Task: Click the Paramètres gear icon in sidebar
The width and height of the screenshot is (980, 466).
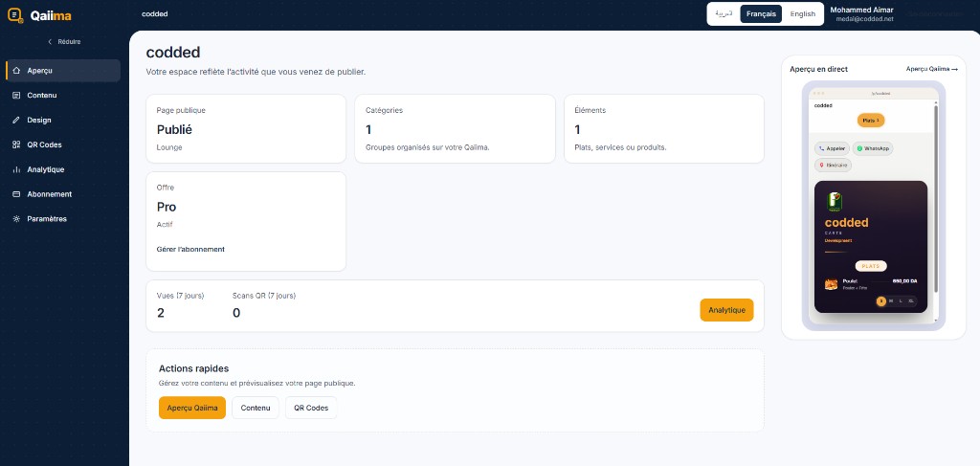Action: 17,219
